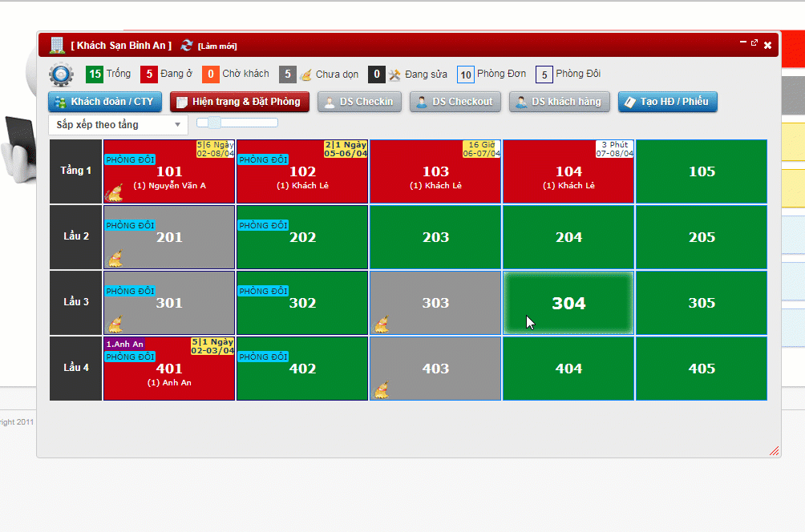
Task: Click the broom icon in room 101
Action: click(x=115, y=192)
